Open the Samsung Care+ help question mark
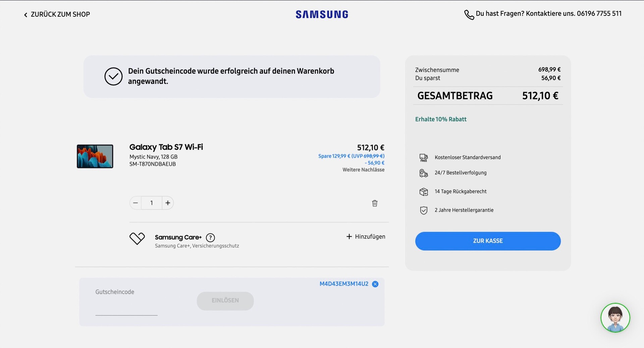 pyautogui.click(x=210, y=238)
